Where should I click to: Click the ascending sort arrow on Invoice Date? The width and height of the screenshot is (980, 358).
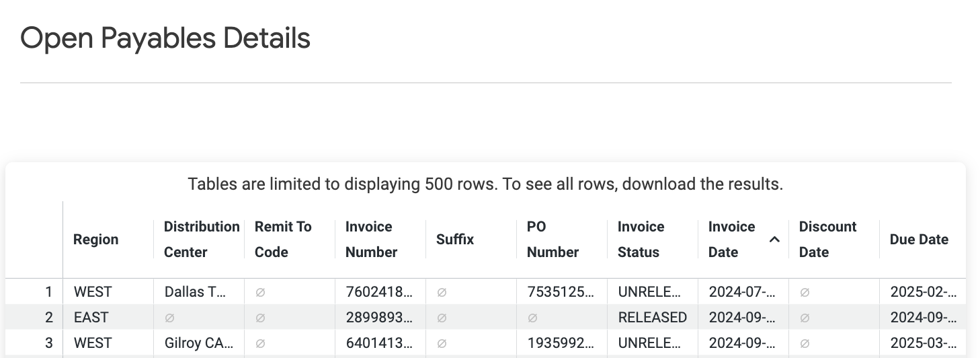tap(774, 240)
